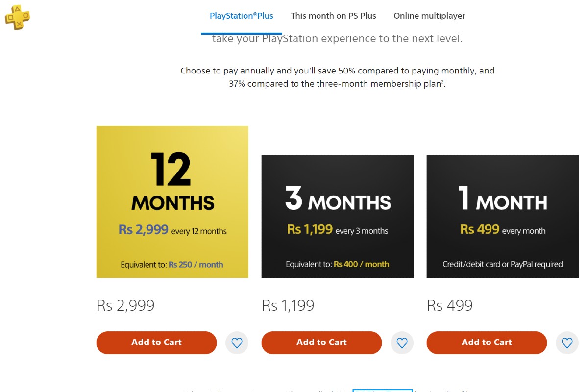Click the footnote 2 after membership plan
Image resolution: width=588 pixels, height=392 pixels.
point(443,82)
